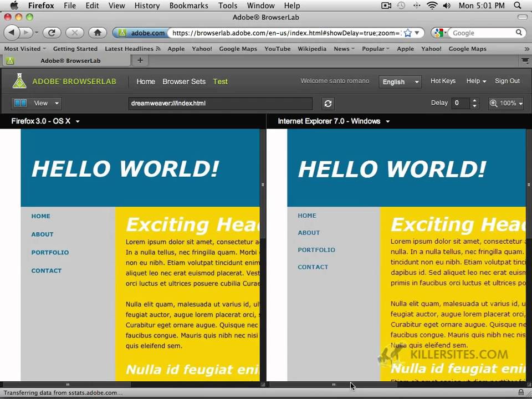
Task: Open the macOS Apple menu
Action: (x=14, y=6)
